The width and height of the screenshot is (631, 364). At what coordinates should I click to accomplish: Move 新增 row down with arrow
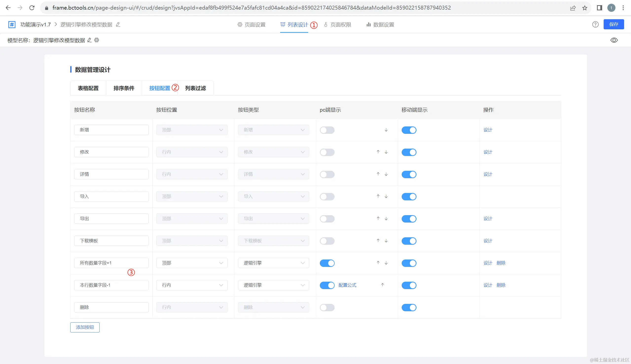tap(386, 130)
